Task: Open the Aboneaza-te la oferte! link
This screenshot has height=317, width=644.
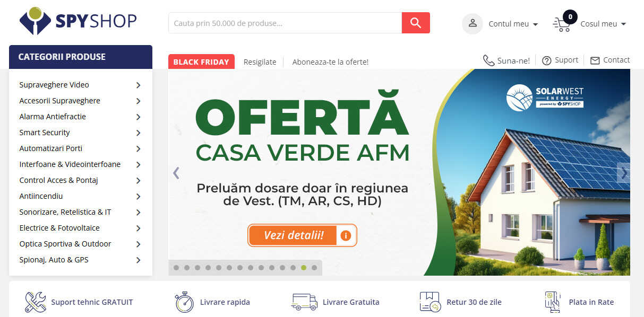Action: [x=330, y=62]
